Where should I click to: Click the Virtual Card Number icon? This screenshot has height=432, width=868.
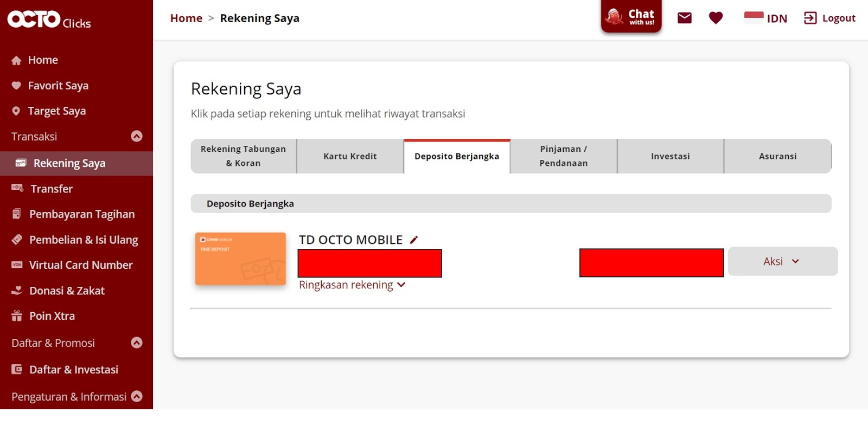17,265
